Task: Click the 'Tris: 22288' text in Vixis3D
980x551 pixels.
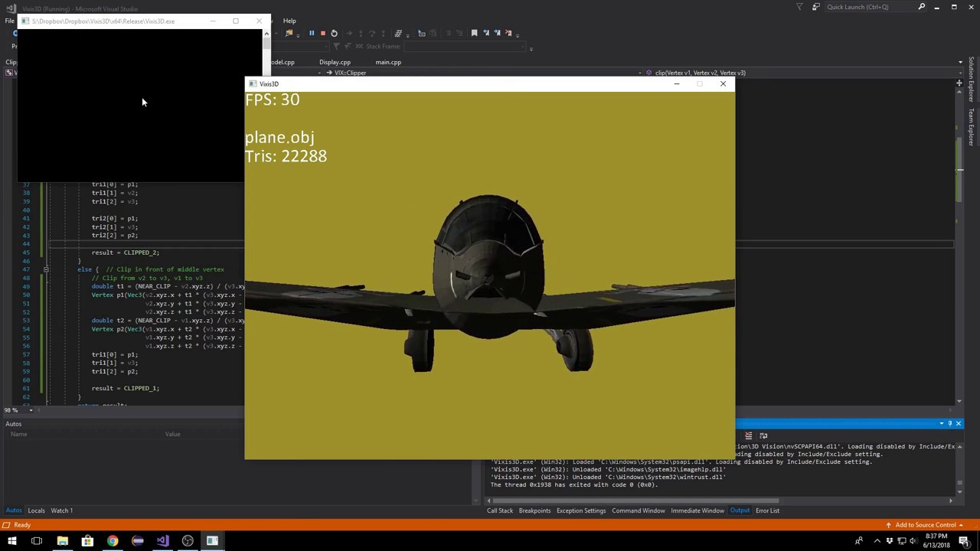Action: tap(286, 156)
